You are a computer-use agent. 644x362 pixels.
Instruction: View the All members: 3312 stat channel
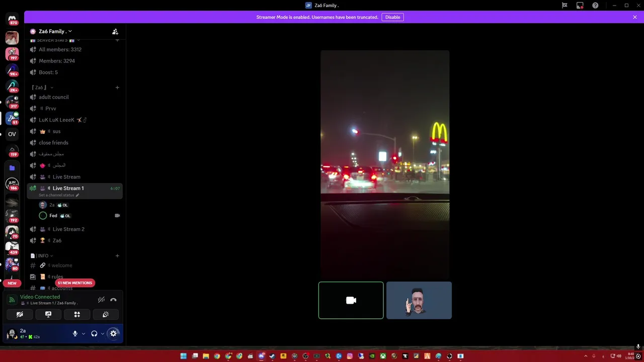pyautogui.click(x=74, y=49)
